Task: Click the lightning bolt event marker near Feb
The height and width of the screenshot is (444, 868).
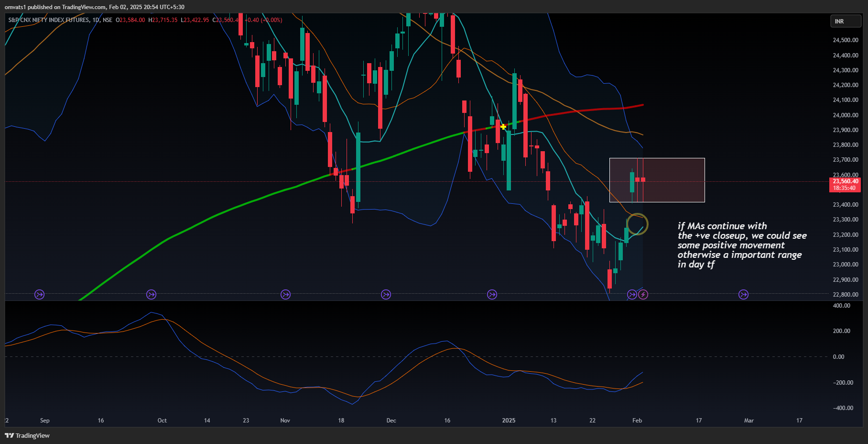Action: [x=643, y=295]
